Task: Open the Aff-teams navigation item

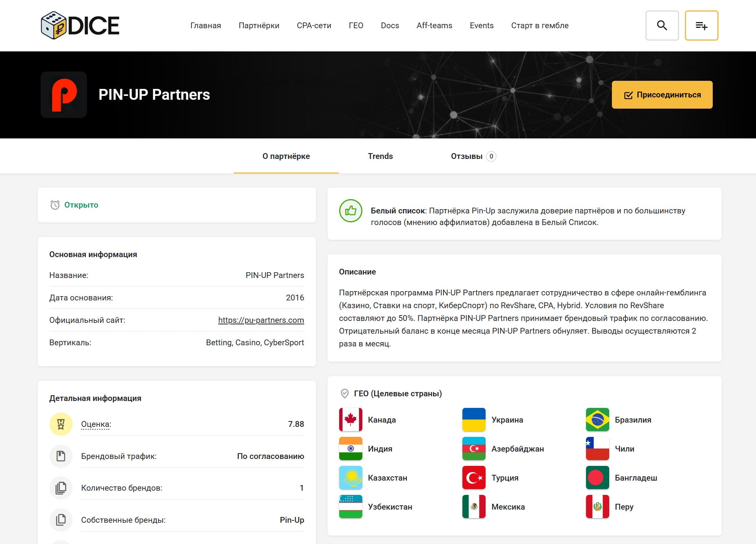Action: pyautogui.click(x=434, y=26)
